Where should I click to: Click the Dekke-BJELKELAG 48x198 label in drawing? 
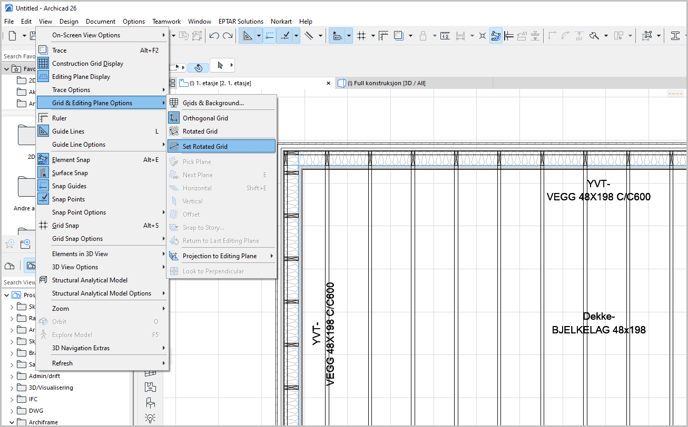[598, 323]
